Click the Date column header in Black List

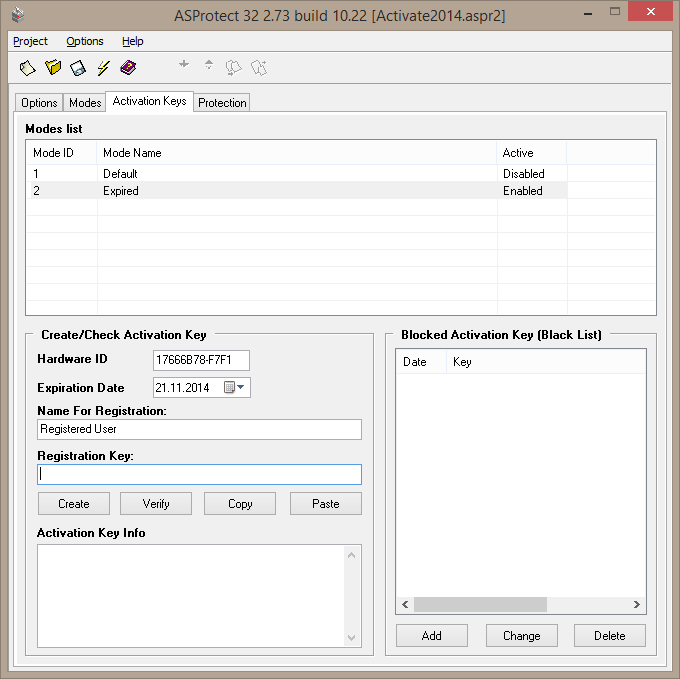point(421,362)
